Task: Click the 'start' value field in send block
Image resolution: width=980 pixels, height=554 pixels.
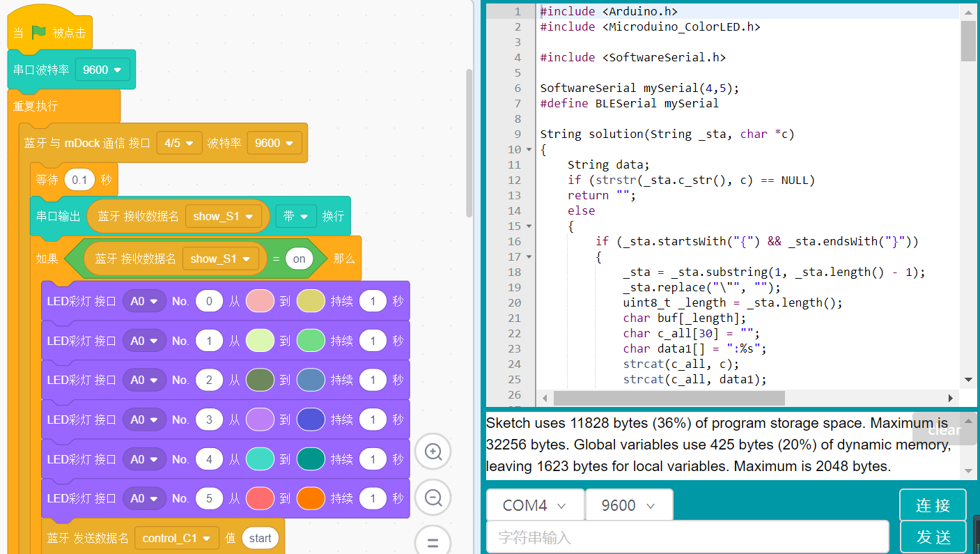Action: [260, 538]
